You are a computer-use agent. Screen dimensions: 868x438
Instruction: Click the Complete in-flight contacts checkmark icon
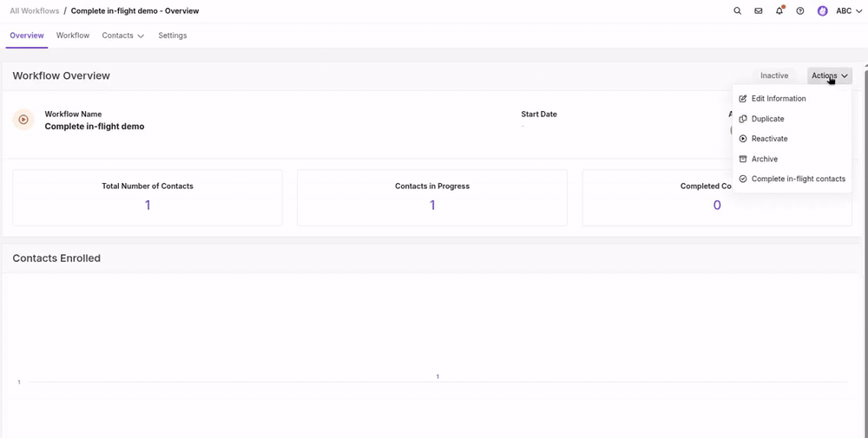(x=743, y=180)
